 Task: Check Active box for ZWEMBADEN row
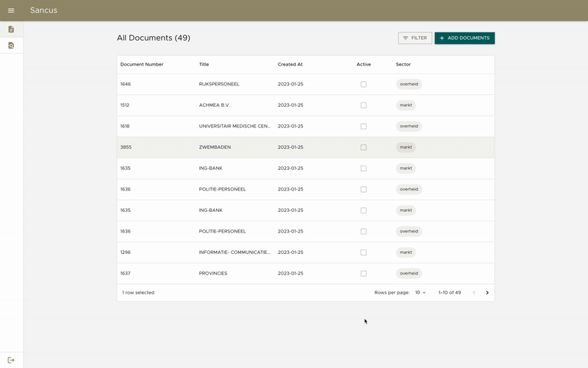[363, 147]
